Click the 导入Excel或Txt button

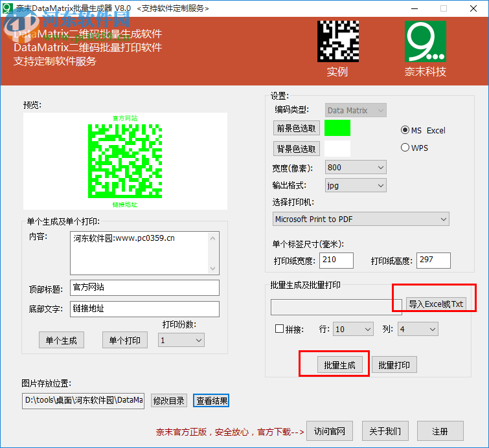(x=436, y=304)
